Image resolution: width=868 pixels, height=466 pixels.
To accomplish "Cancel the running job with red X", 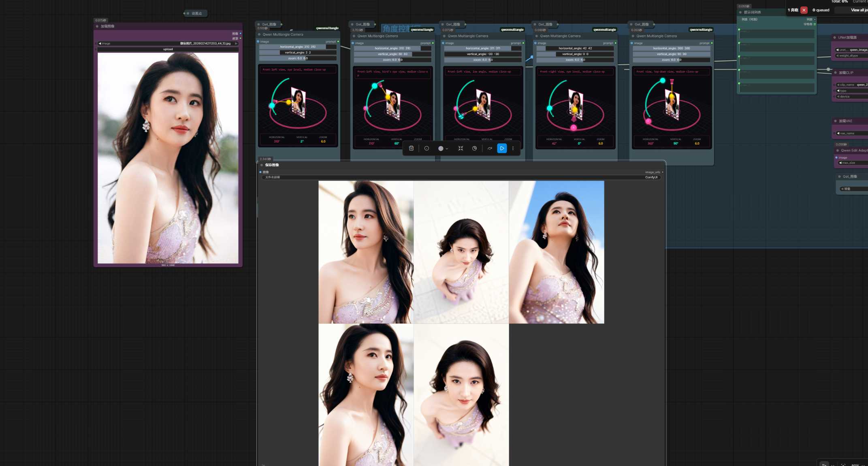I will tap(804, 10).
